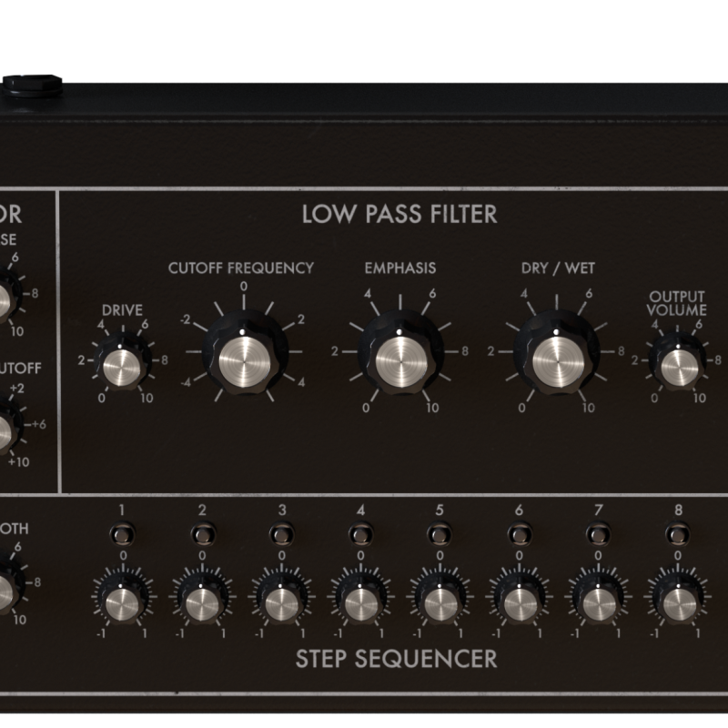Image resolution: width=728 pixels, height=728 pixels.
Task: Click the Output Volume label text
Action: coord(677,303)
